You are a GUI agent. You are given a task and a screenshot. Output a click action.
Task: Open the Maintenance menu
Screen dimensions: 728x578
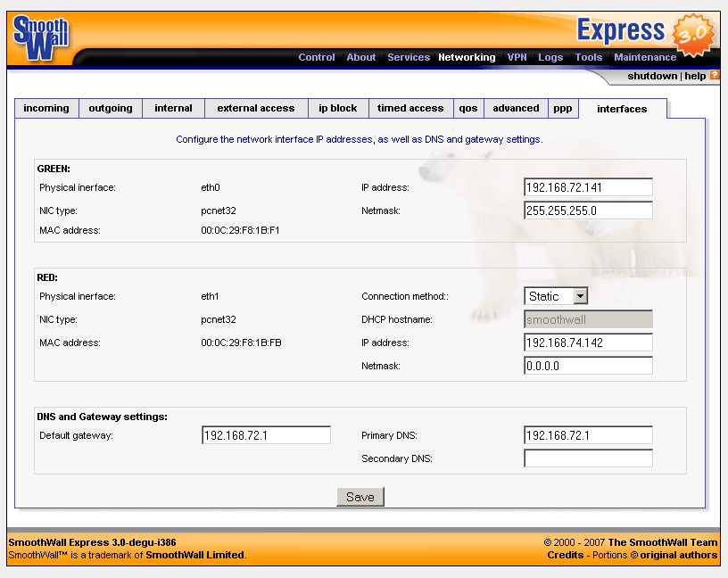click(645, 57)
